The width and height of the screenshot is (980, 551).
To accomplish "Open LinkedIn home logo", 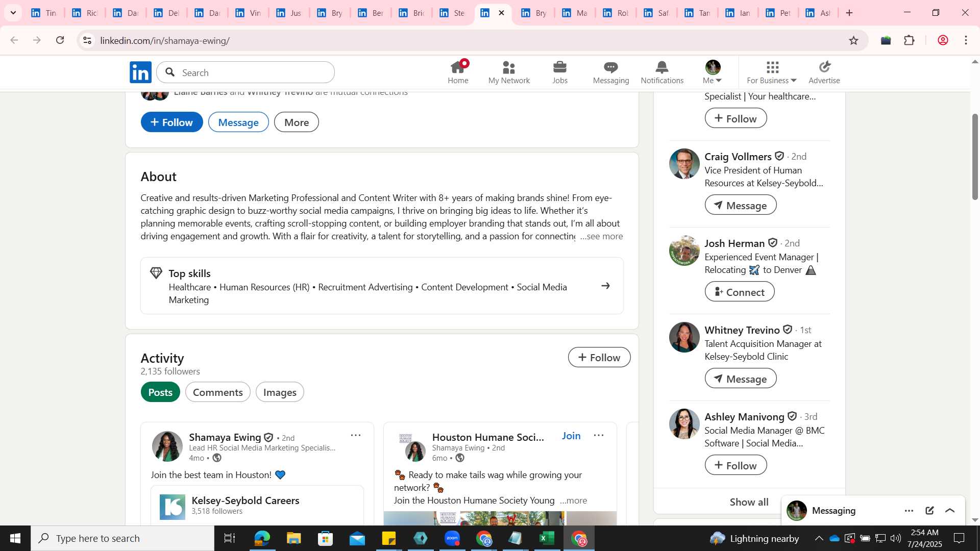I will (140, 72).
